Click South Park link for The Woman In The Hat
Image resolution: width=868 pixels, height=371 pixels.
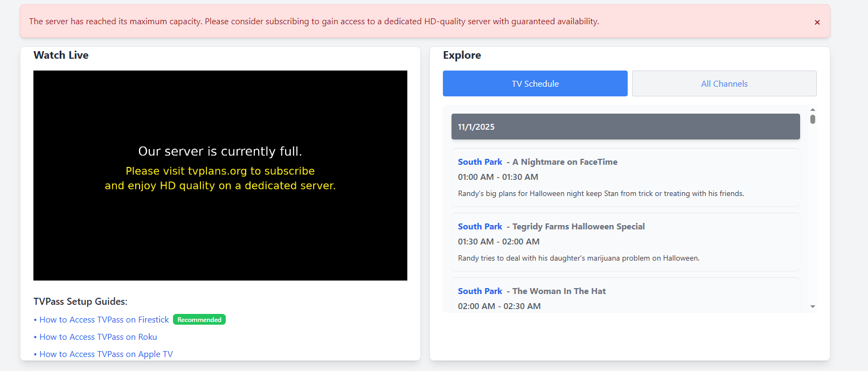480,291
